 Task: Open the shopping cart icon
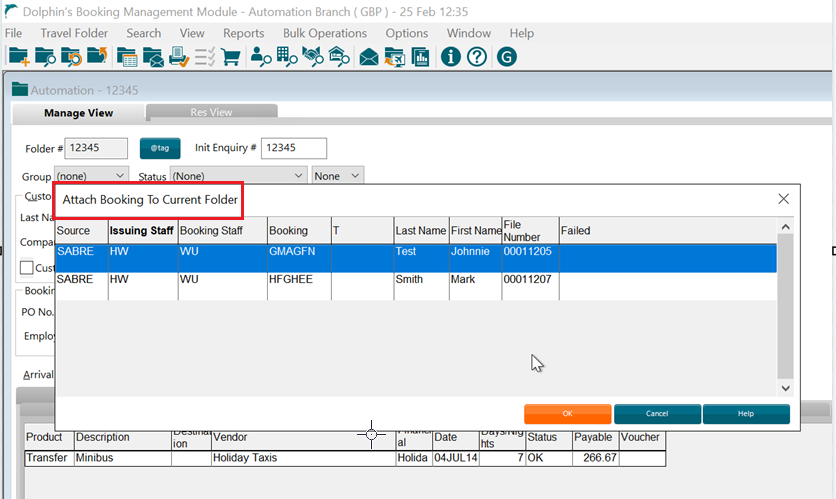230,57
